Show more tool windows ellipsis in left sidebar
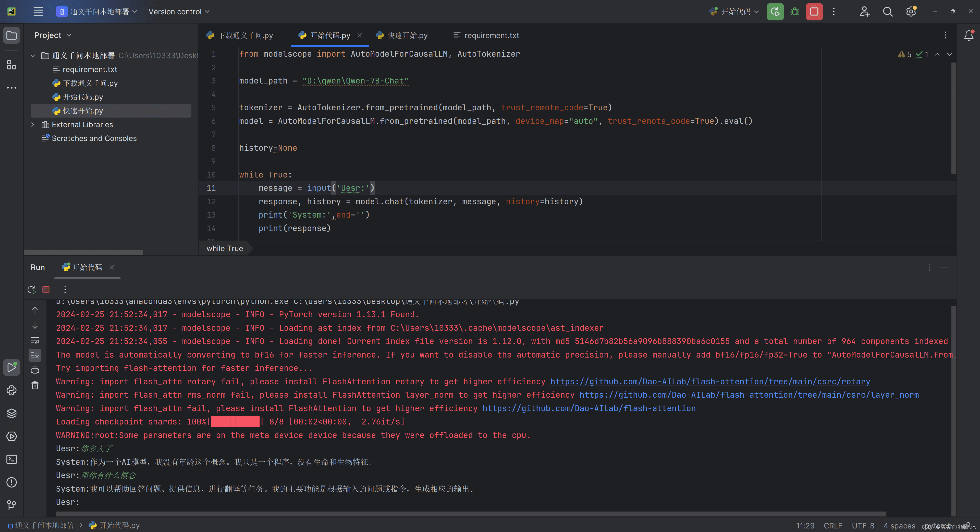 [x=11, y=88]
